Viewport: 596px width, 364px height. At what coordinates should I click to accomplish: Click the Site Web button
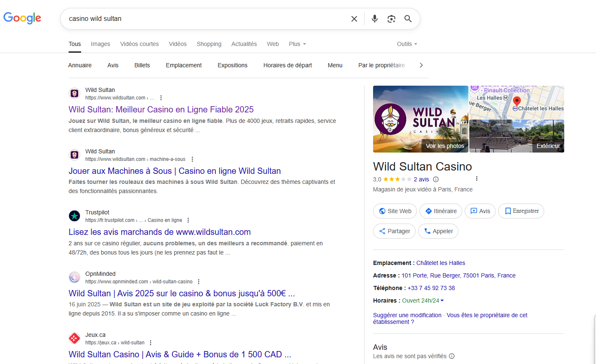(395, 211)
